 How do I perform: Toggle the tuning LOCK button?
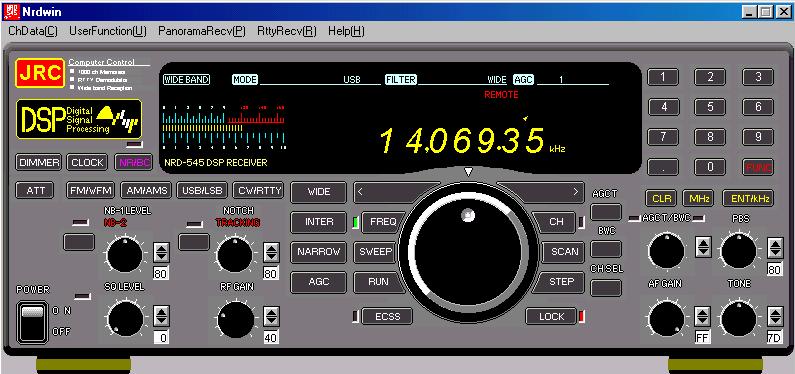pyautogui.click(x=551, y=317)
